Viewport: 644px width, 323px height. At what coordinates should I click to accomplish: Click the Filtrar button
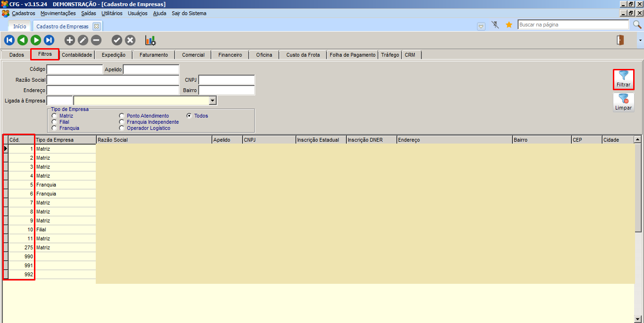pos(623,79)
